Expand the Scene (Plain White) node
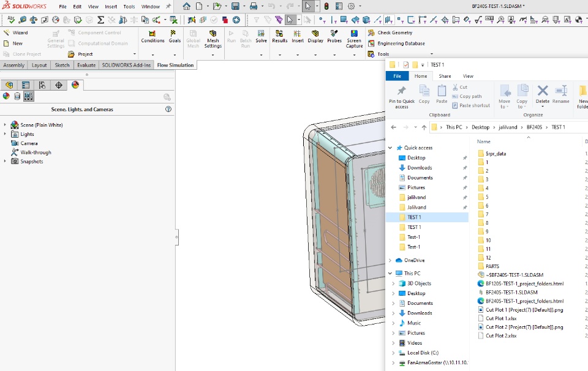Image resolution: width=588 pixels, height=371 pixels. click(5, 125)
